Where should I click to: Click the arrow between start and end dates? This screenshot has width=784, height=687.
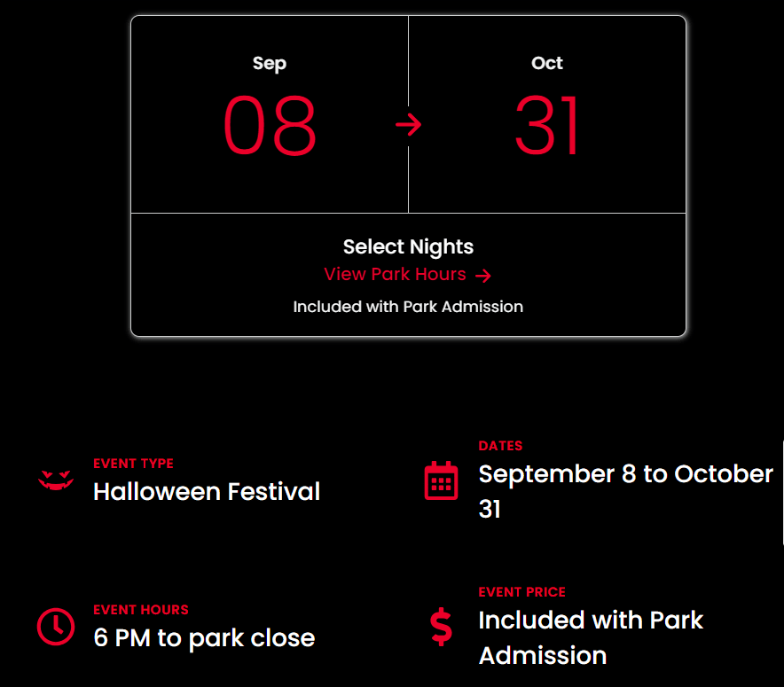(x=408, y=125)
